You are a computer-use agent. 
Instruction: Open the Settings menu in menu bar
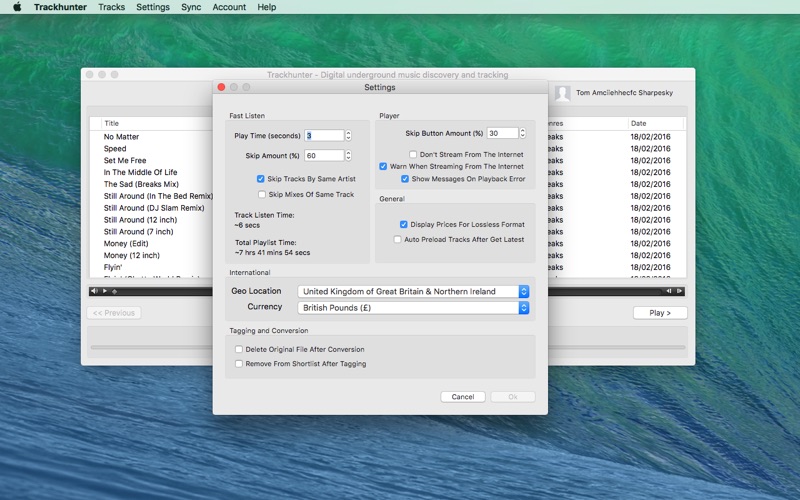153,7
